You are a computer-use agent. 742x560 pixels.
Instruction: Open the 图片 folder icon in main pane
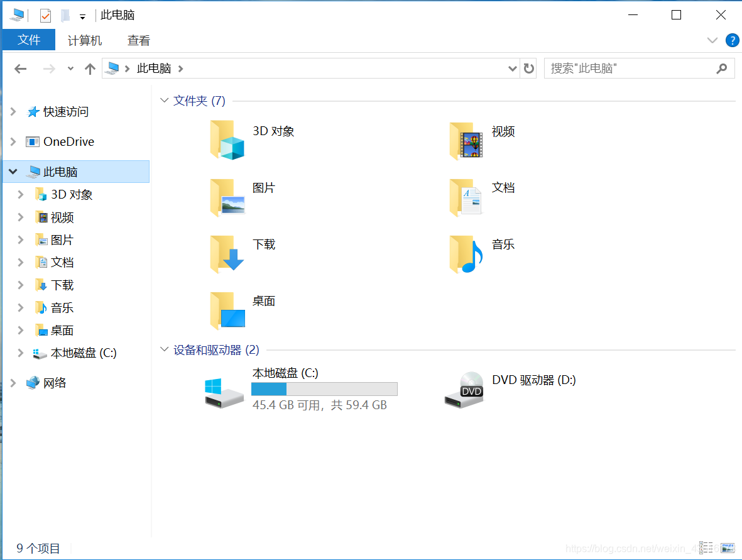[227, 197]
